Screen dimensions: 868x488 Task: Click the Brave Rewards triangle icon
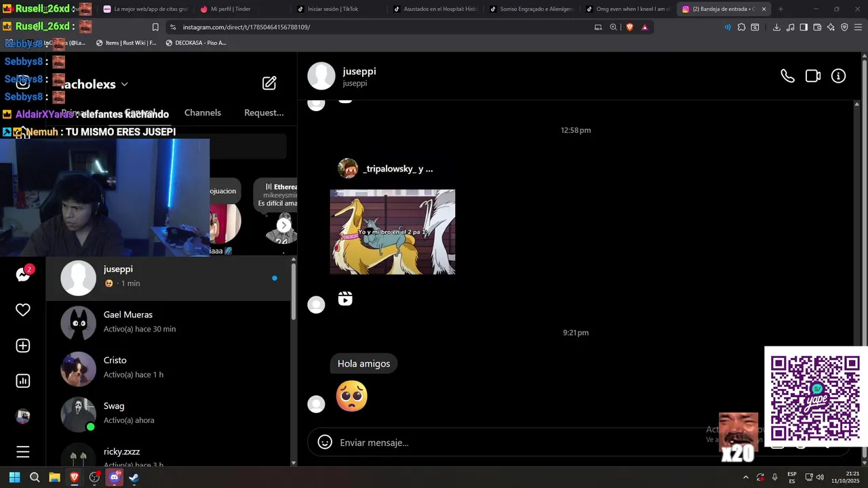pos(645,27)
